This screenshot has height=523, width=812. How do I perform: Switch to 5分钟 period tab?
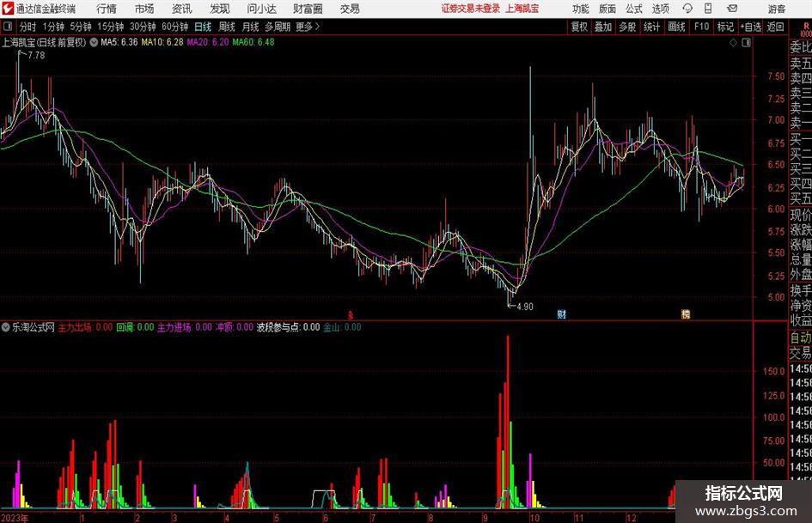click(81, 27)
